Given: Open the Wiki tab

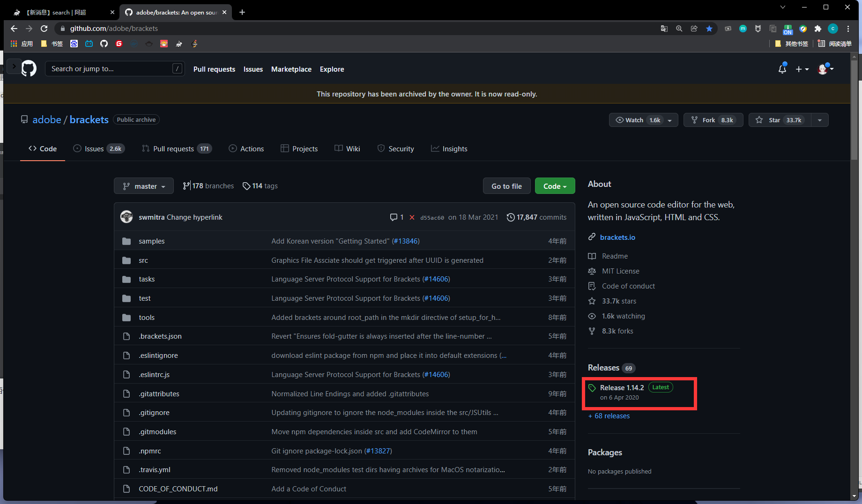Looking at the screenshot, I should (x=347, y=148).
